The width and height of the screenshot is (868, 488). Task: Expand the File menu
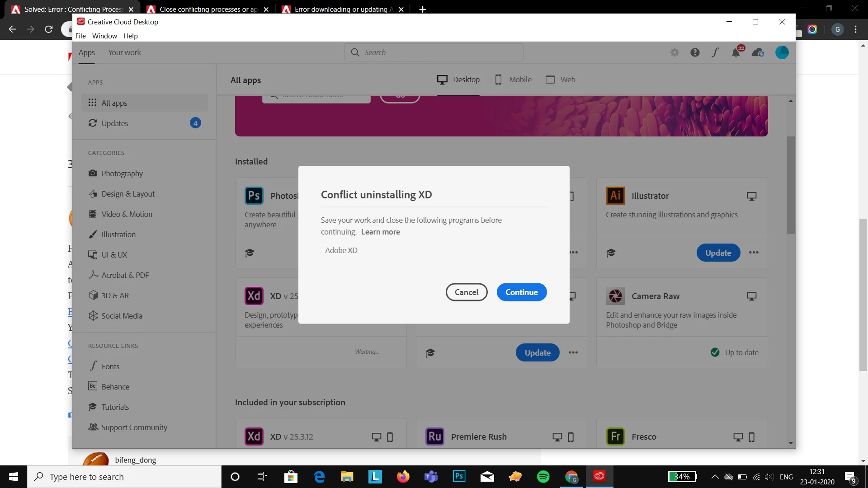[x=80, y=36]
